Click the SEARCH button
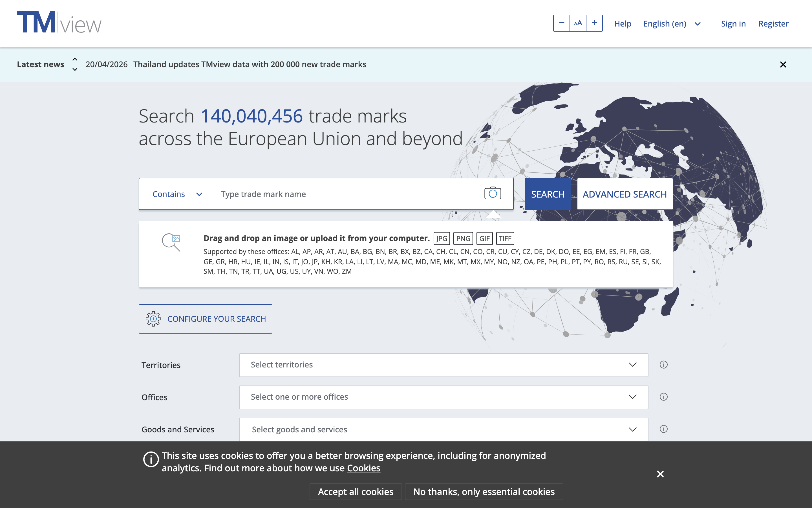The width and height of the screenshot is (812, 508). (548, 194)
